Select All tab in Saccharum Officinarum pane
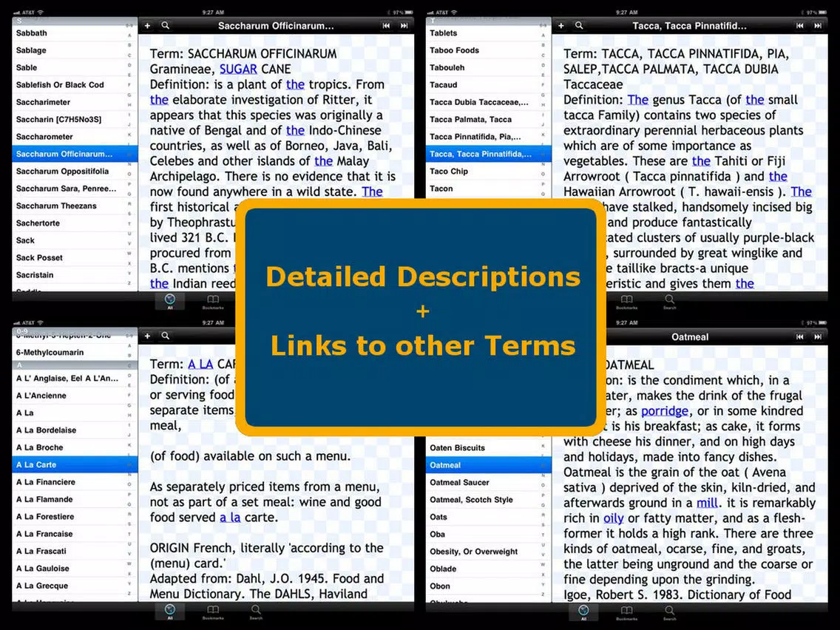Image resolution: width=840 pixels, height=630 pixels. click(170, 301)
